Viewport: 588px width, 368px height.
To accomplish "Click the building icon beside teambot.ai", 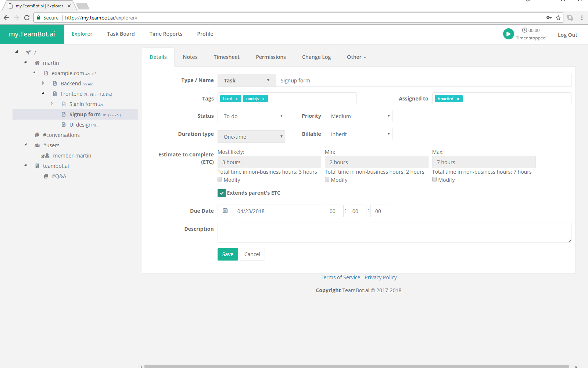I will click(x=37, y=166).
